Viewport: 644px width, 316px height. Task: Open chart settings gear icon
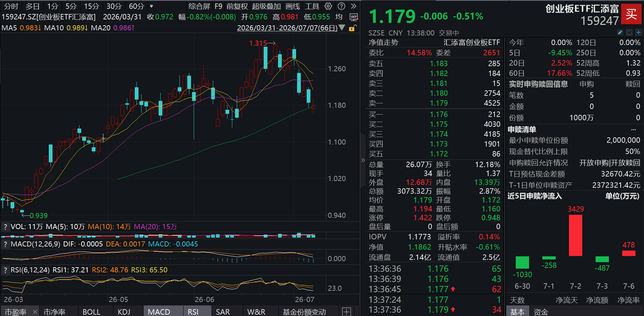(328, 6)
